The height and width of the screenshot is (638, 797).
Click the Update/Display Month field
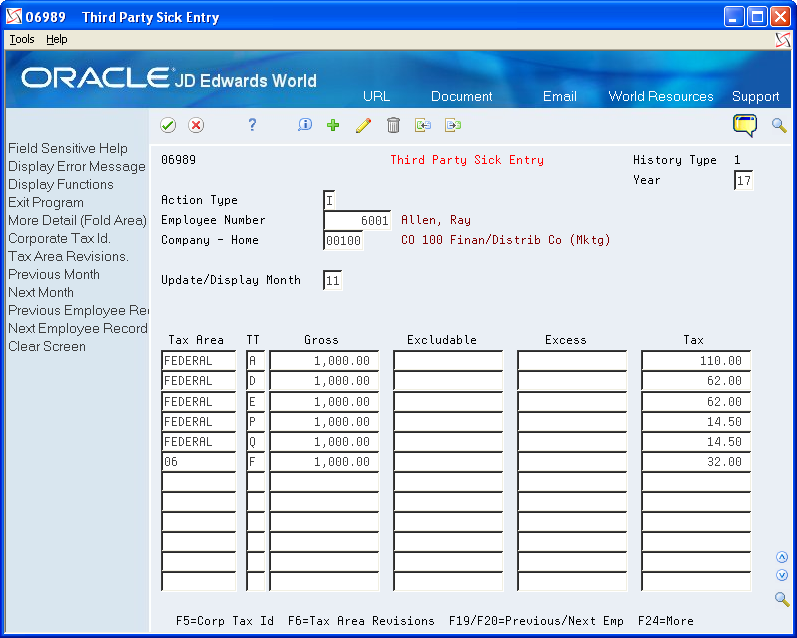coord(332,281)
